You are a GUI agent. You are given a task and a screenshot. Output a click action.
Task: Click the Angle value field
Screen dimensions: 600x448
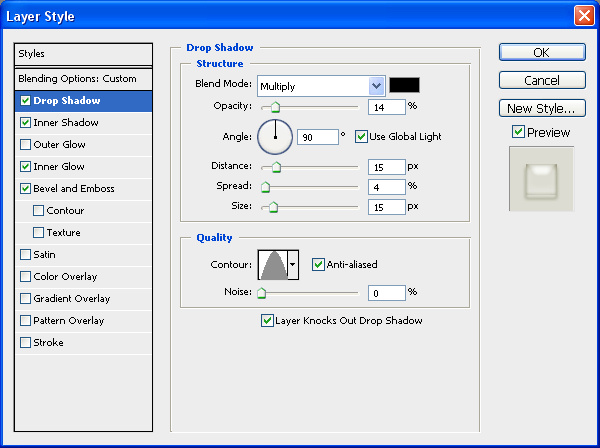[318, 137]
